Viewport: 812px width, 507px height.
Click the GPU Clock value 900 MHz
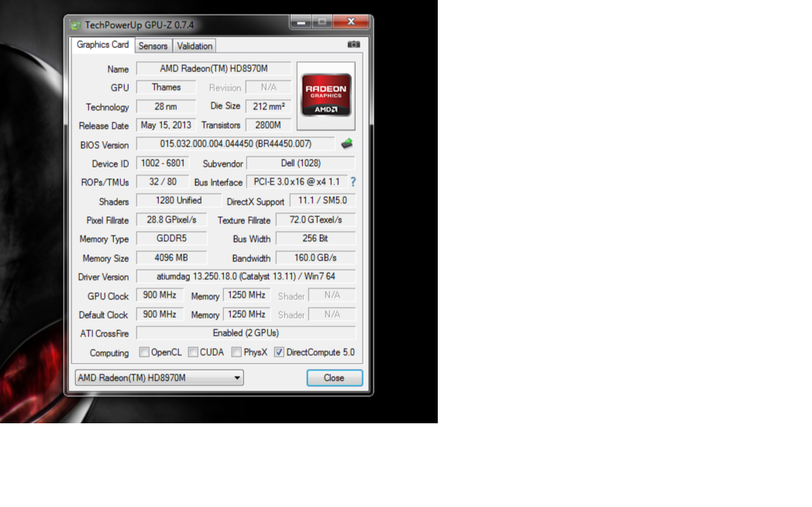(x=160, y=295)
